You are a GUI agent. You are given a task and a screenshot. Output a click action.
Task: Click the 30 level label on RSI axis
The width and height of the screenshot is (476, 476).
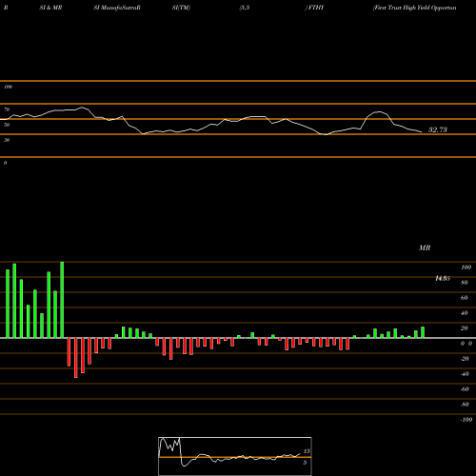pyautogui.click(x=7, y=140)
